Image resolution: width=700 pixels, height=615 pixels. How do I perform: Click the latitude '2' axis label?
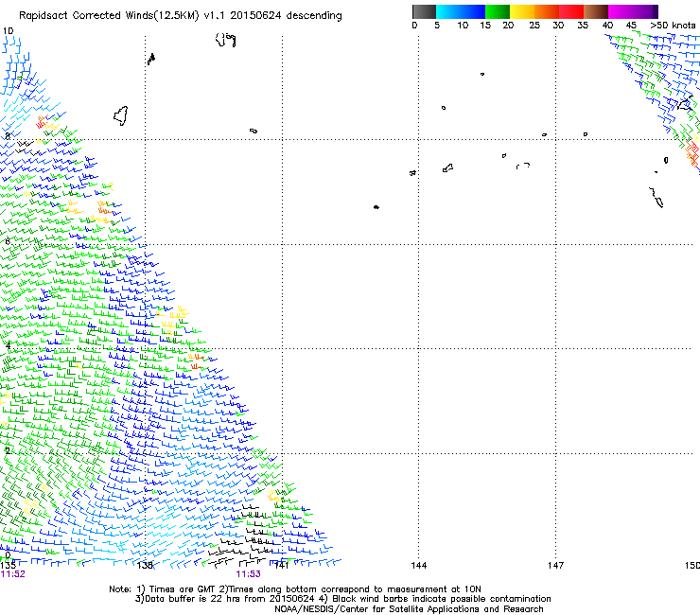8,450
